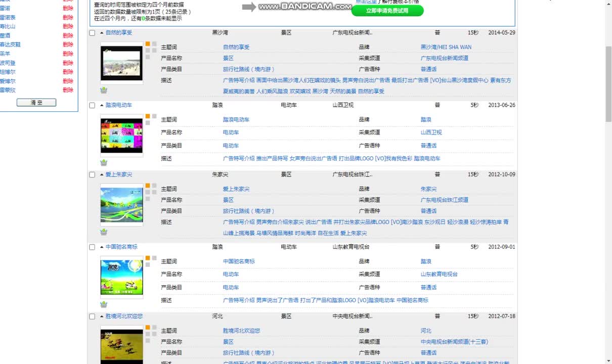Click the basket icon under 爱上朱家尖 thumbnail
The image size is (612, 364).
104,232
